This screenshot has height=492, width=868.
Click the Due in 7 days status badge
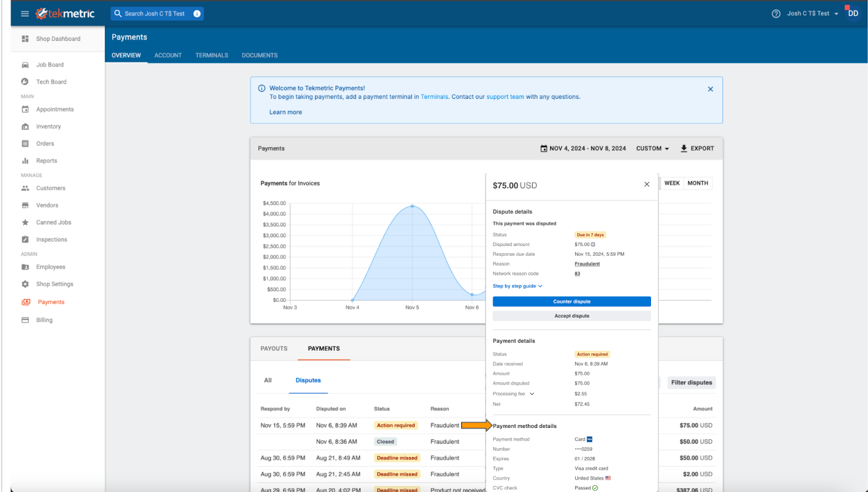[590, 235]
